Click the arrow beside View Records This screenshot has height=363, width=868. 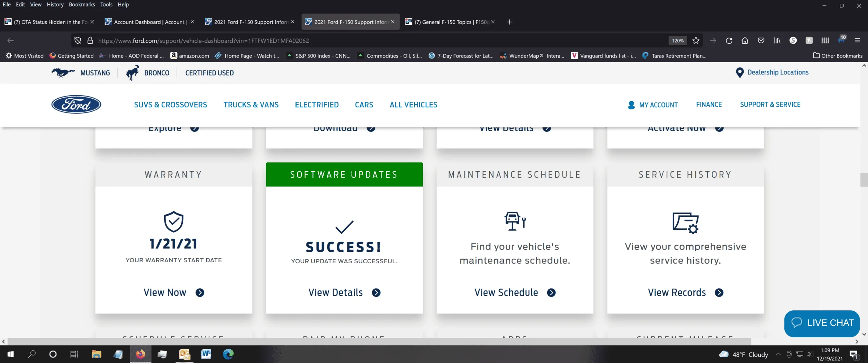coord(719,293)
